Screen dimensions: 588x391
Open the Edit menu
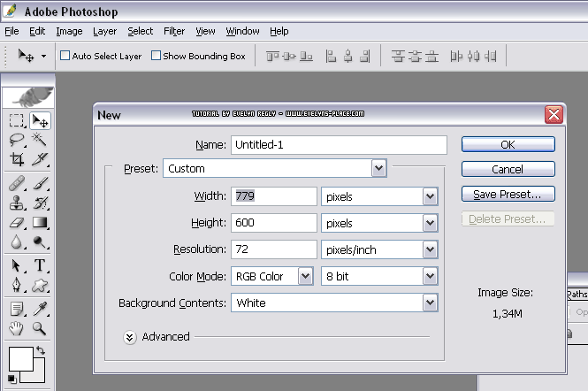37,31
